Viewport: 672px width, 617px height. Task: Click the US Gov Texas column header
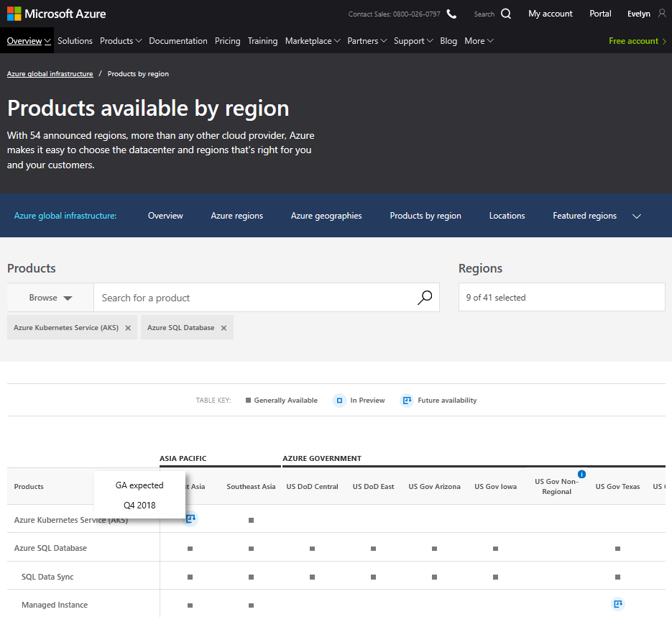click(617, 487)
